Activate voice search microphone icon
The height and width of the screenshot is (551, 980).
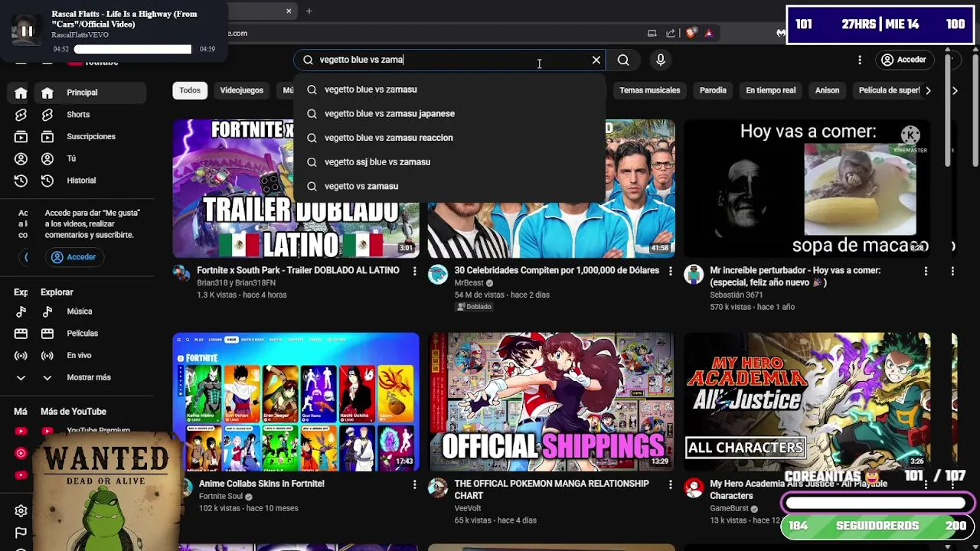coord(661,60)
